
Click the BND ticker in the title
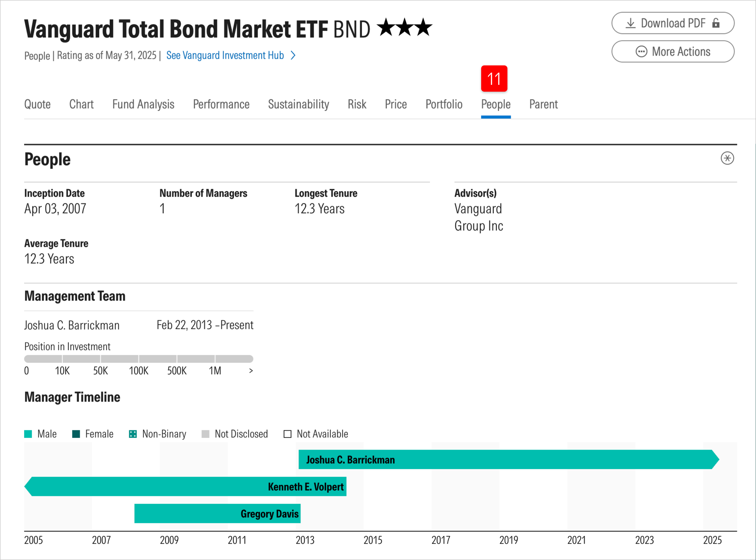click(x=352, y=29)
